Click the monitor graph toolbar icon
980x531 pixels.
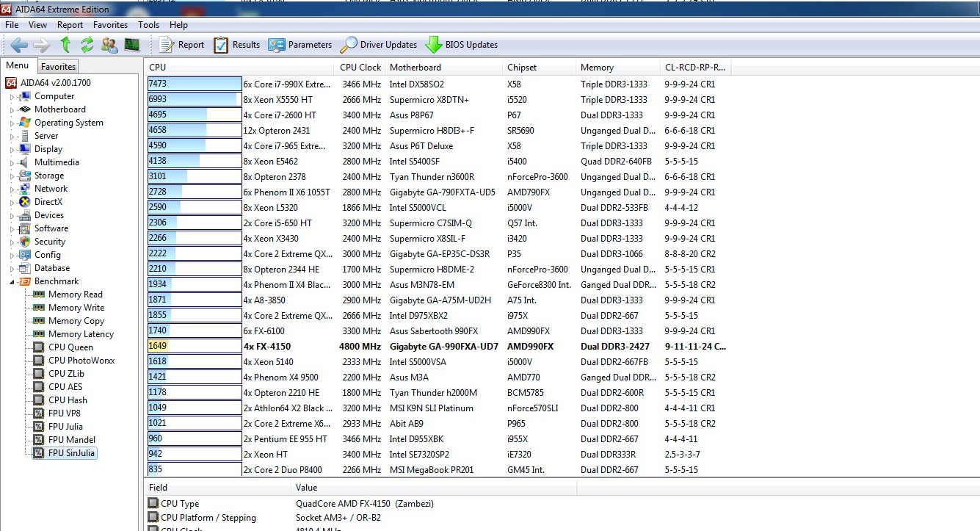pos(132,45)
